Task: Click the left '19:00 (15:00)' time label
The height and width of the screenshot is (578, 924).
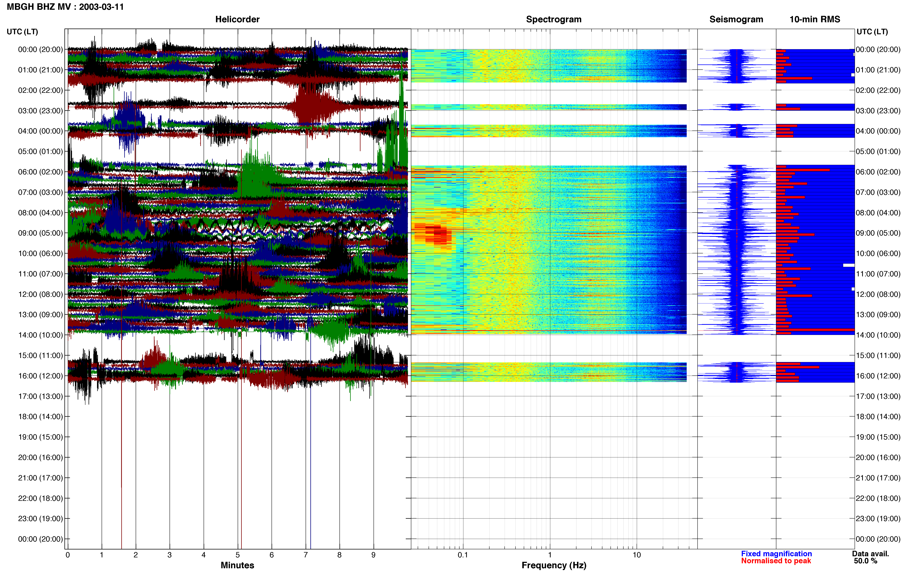Action: [41, 437]
